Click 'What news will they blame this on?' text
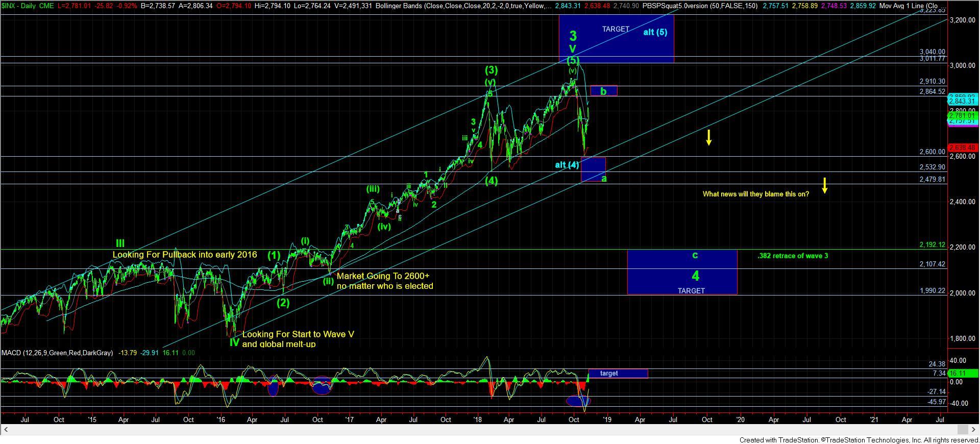This screenshot has width=980, height=444. point(755,194)
